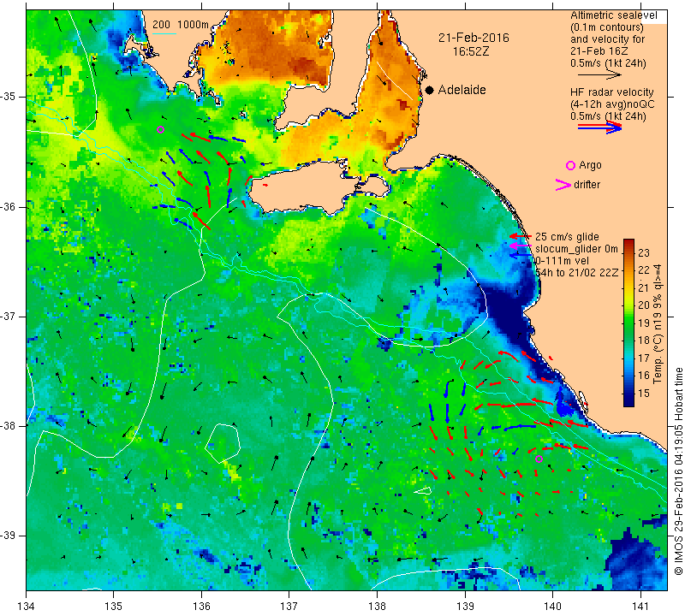Click the longitude axis label 139

(x=465, y=607)
